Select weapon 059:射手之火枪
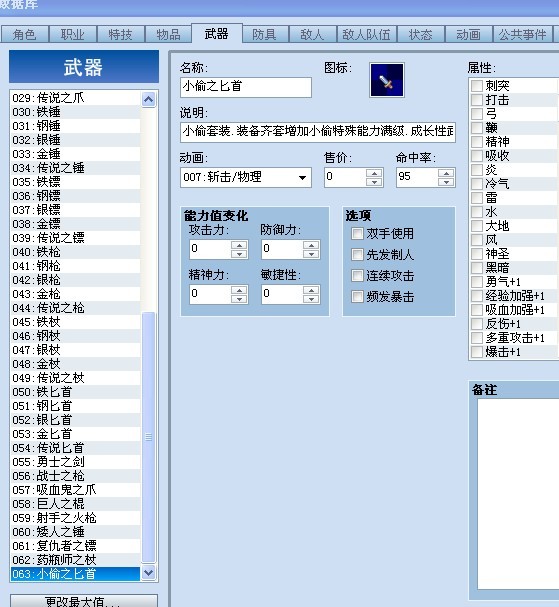559x607 pixels. pyautogui.click(x=75, y=518)
